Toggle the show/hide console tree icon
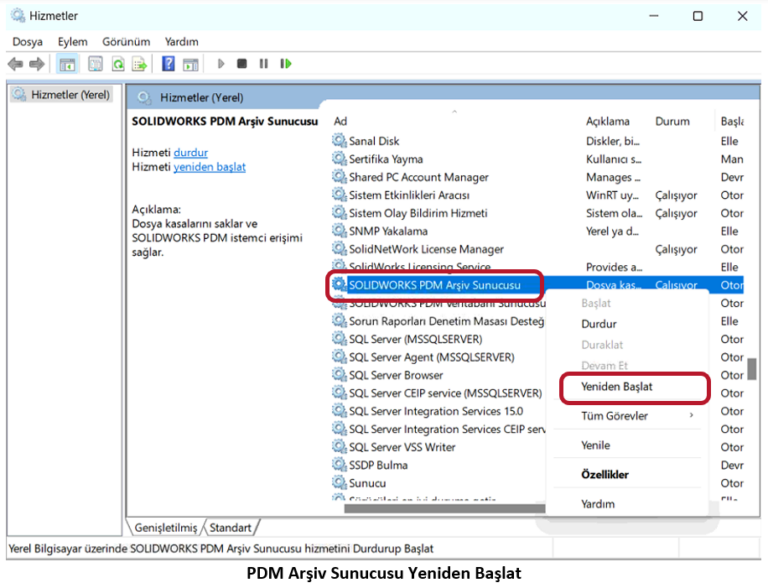 [x=67, y=64]
